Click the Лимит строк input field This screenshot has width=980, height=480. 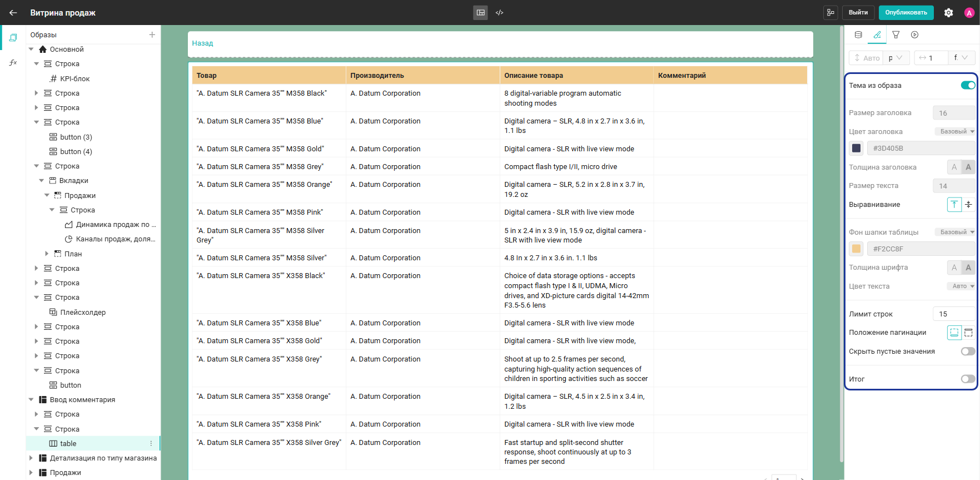click(x=954, y=314)
